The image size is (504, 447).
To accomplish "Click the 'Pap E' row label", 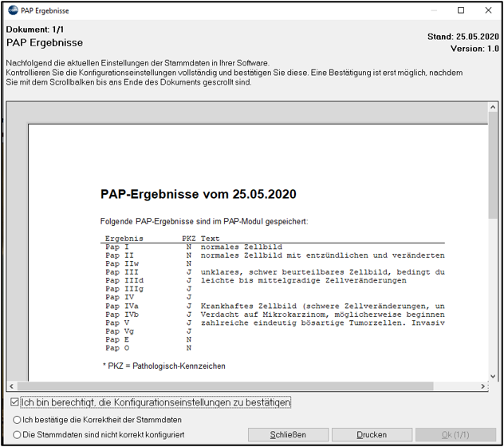I will coord(117,339).
